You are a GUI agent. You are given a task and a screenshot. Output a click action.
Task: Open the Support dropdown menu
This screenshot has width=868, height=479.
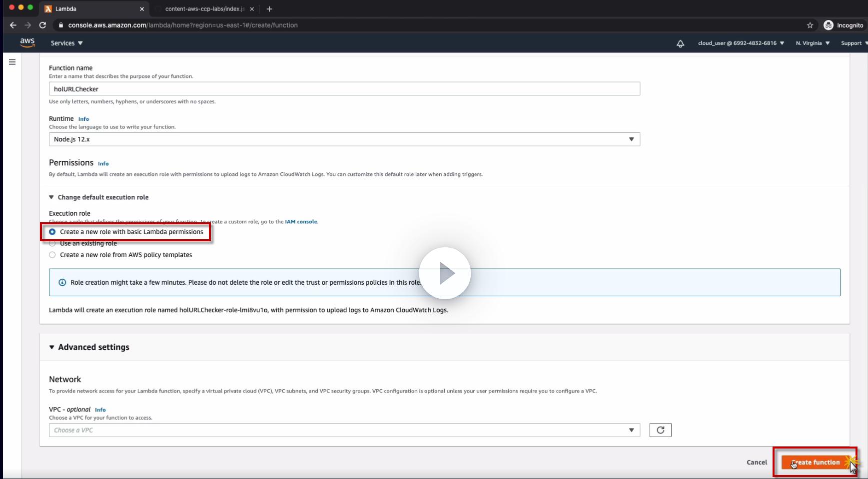click(x=854, y=43)
